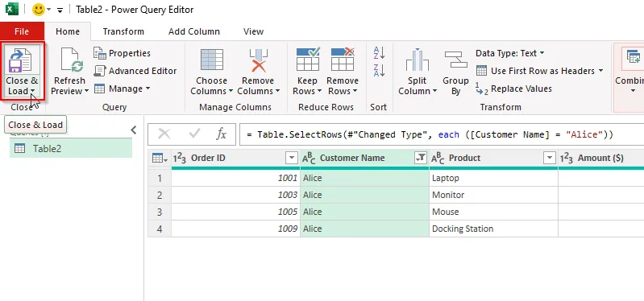The height and width of the screenshot is (301, 644).
Task: Open the Data Type: Text dropdown
Action: [x=510, y=53]
